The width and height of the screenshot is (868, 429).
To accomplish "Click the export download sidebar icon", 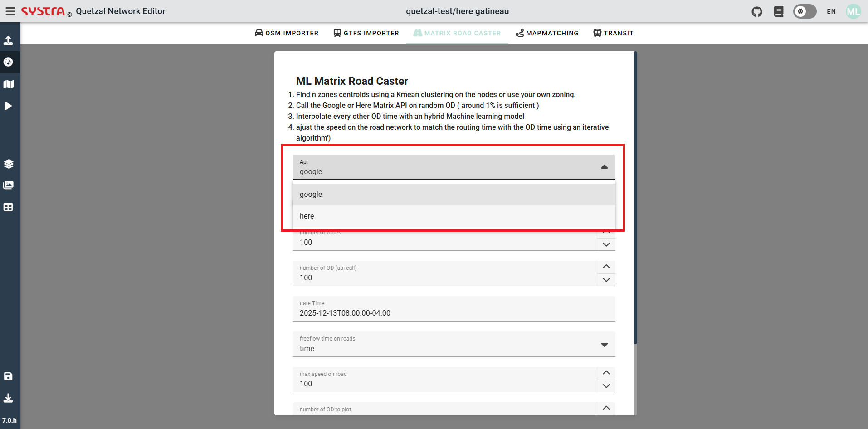I will coord(8,398).
